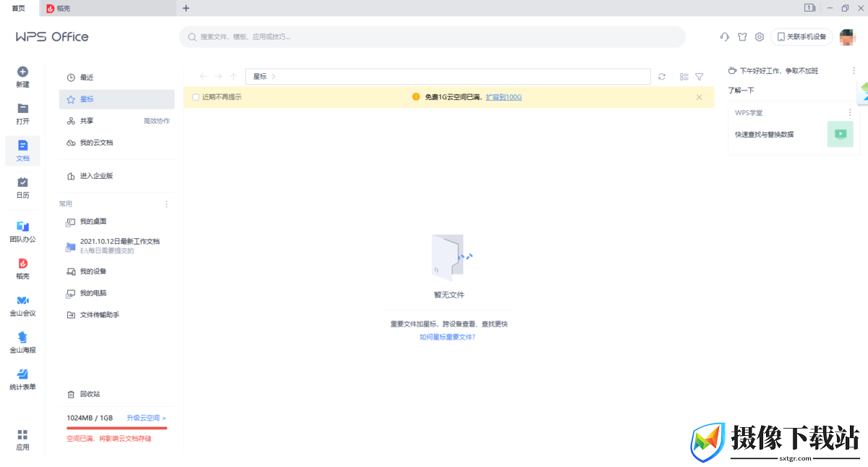This screenshot has width=868, height=467.
Task: Open 统计表单 form icon
Action: [x=22, y=374]
